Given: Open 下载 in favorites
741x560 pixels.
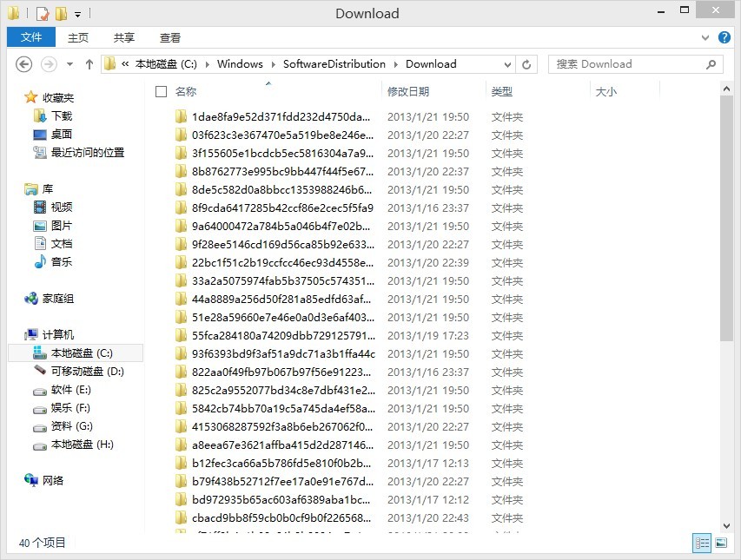Looking at the screenshot, I should [62, 115].
